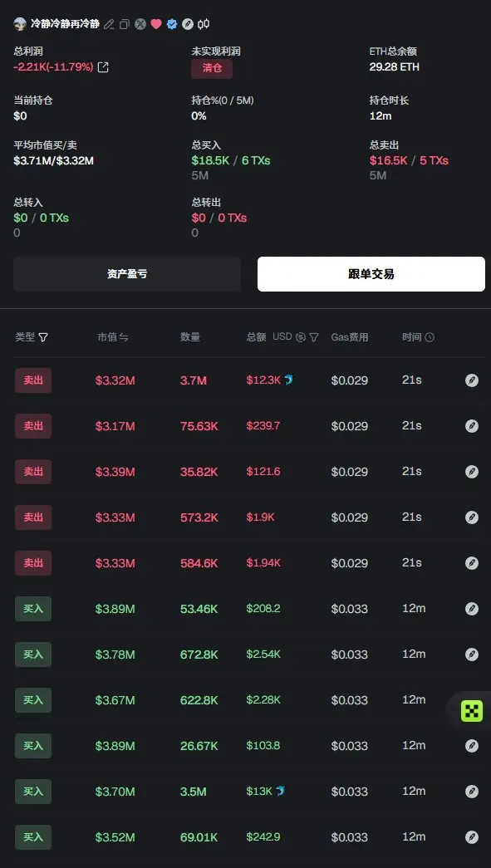Switch the 时间 clock time format
This screenshot has height=868, width=491.
pos(430,337)
